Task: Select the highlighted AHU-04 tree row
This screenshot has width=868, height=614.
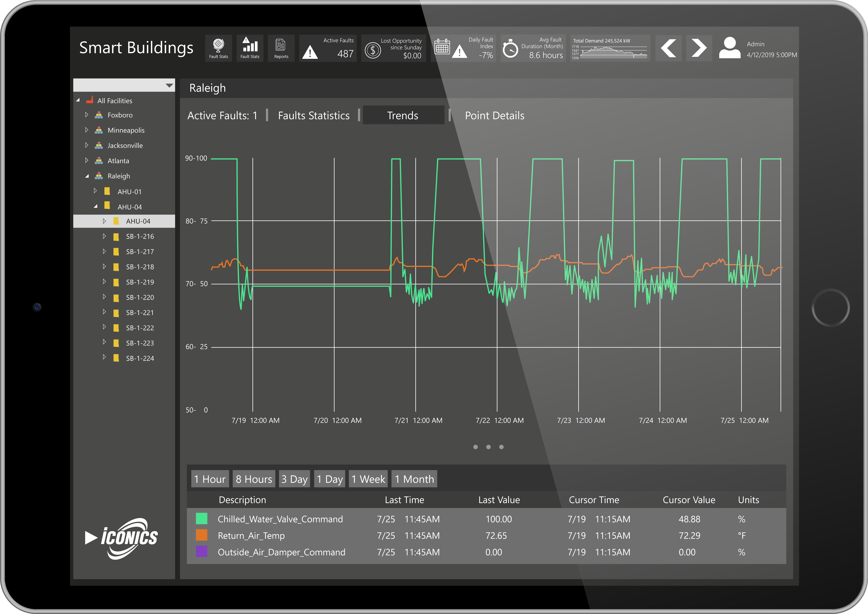Action: [124, 221]
